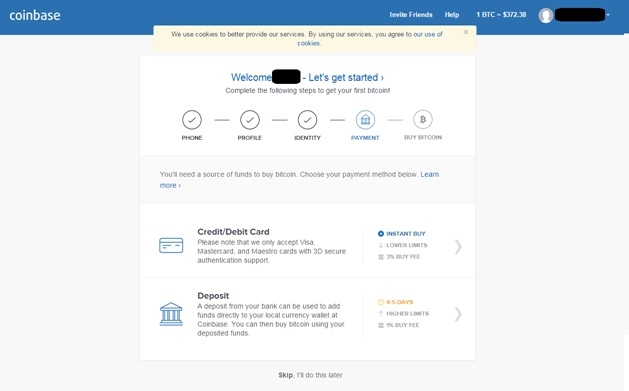629x391 pixels.
Task: Click the PAYMENT step label
Action: point(365,138)
